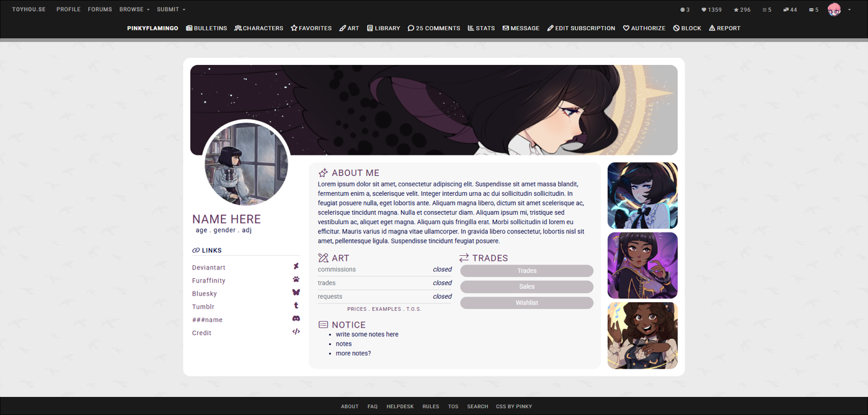The height and width of the screenshot is (415, 868).
Task: Block this user
Action: [687, 28]
